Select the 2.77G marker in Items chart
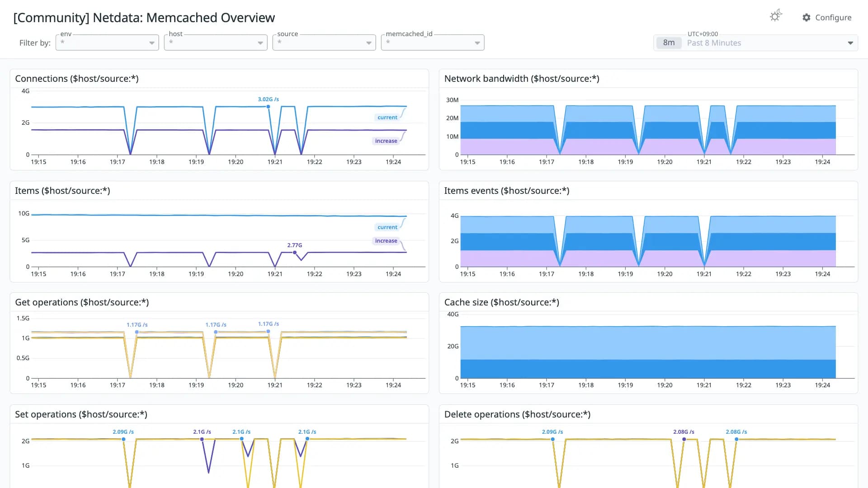 [295, 253]
